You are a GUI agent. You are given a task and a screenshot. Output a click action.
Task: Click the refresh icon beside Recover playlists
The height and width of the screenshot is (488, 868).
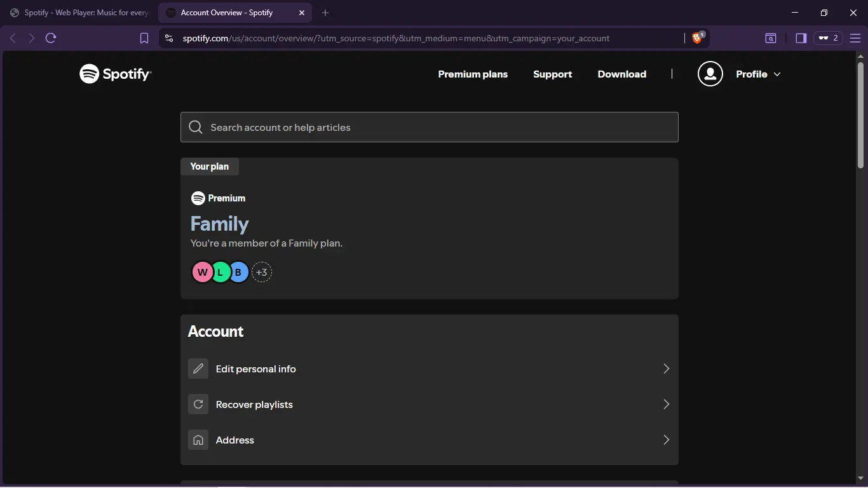198,404
